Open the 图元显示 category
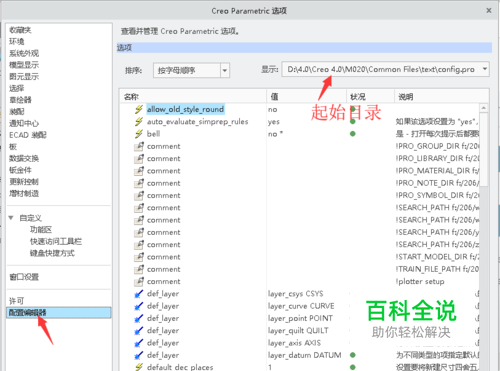Viewport: 500px width, 371px height. (24, 77)
